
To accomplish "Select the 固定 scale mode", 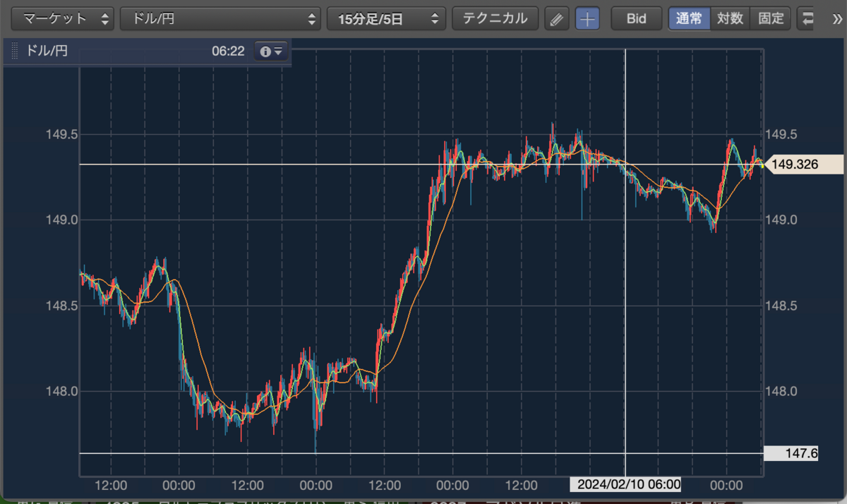I will point(770,18).
